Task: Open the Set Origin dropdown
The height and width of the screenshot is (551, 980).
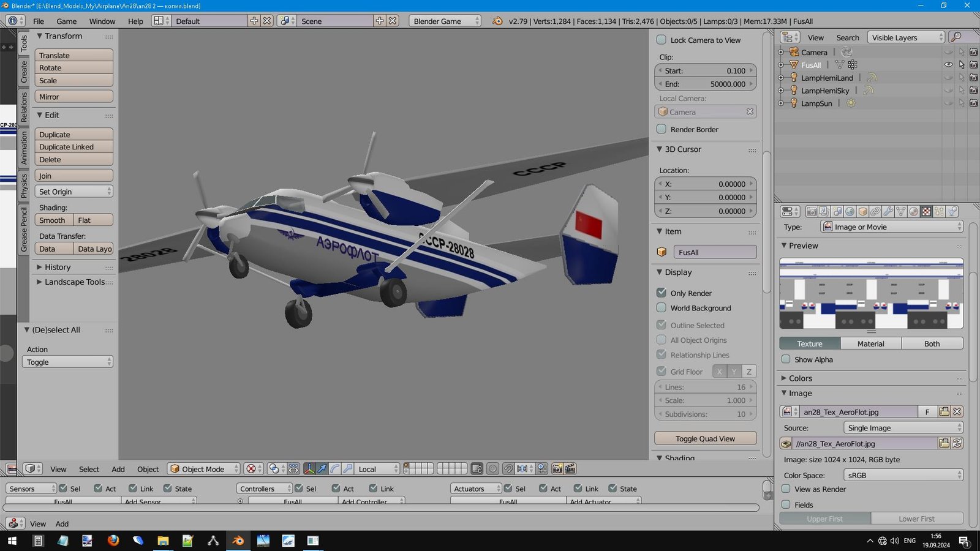Action: point(74,192)
